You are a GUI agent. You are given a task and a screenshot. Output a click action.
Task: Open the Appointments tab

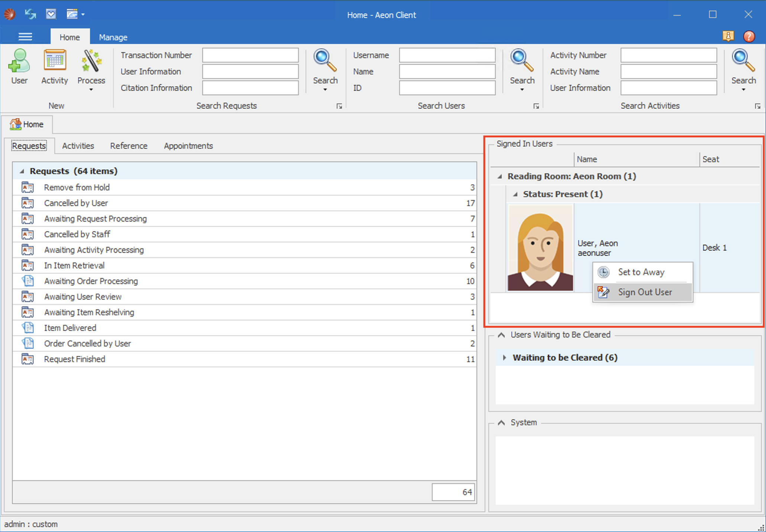(188, 146)
